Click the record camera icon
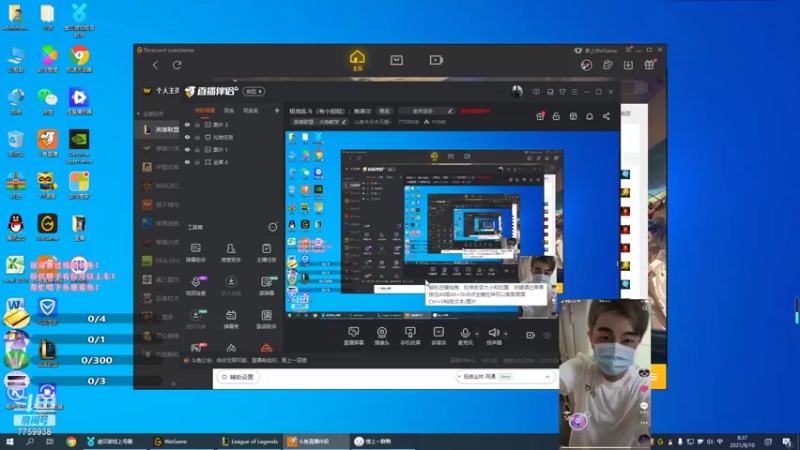 (x=531, y=335)
